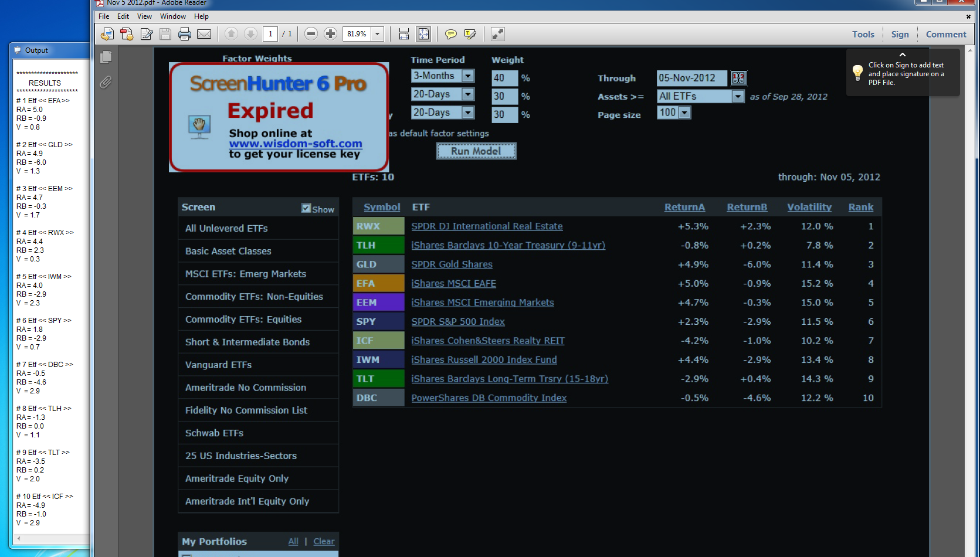Open the zoom percentage dropdown arrow
This screenshot has width=980, height=557.
378,34
